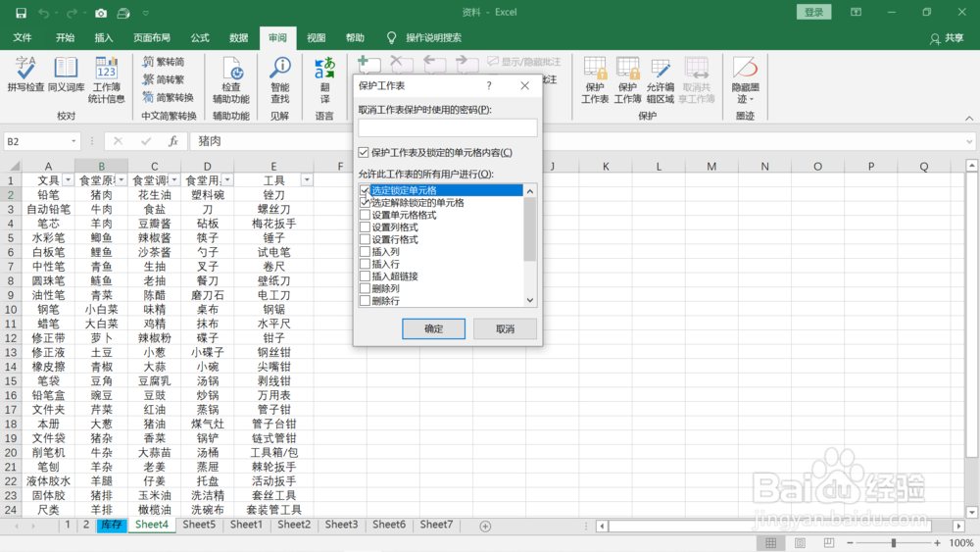980x552 pixels.
Task: Click 确定 button in dialog
Action: pyautogui.click(x=434, y=328)
